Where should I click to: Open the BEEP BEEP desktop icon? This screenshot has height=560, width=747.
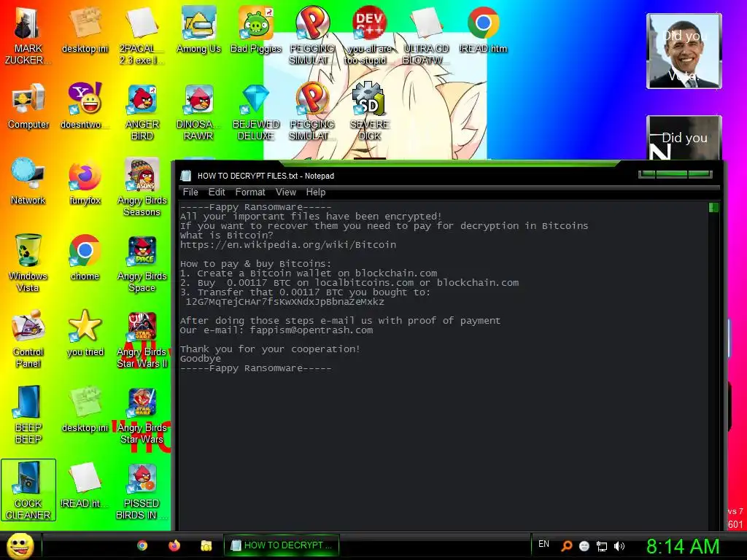(x=28, y=415)
